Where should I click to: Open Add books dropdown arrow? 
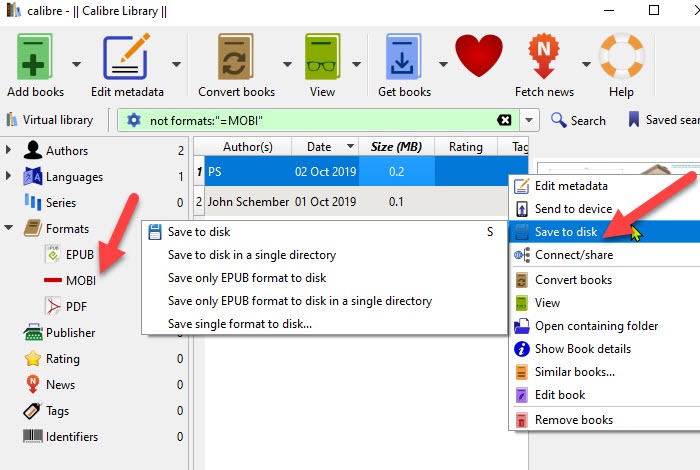click(76, 64)
